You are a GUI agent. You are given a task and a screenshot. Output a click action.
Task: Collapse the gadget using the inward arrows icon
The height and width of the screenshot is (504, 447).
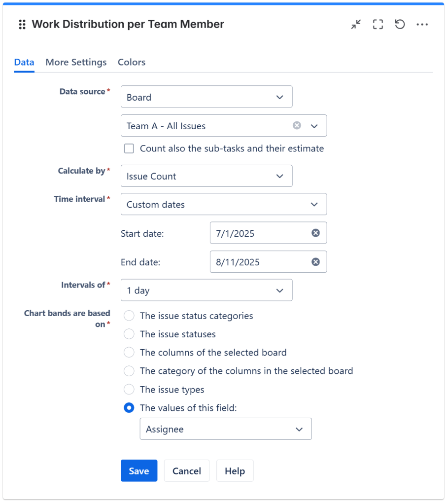click(355, 24)
